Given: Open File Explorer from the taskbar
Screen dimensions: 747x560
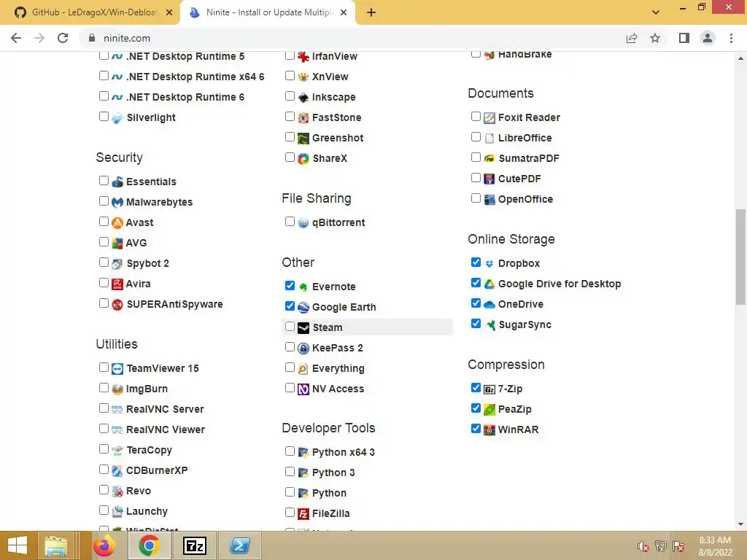Looking at the screenshot, I should [x=55, y=545].
